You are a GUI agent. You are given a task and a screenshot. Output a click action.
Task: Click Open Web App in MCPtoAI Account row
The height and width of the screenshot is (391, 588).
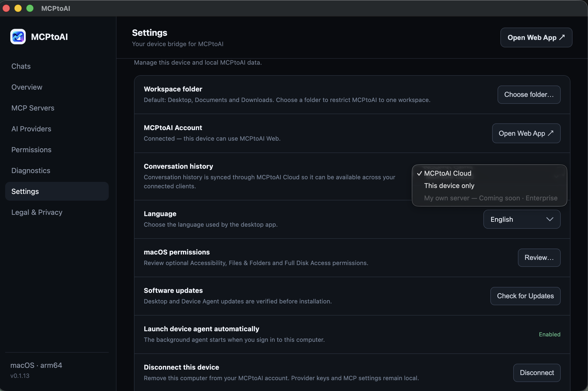point(526,133)
